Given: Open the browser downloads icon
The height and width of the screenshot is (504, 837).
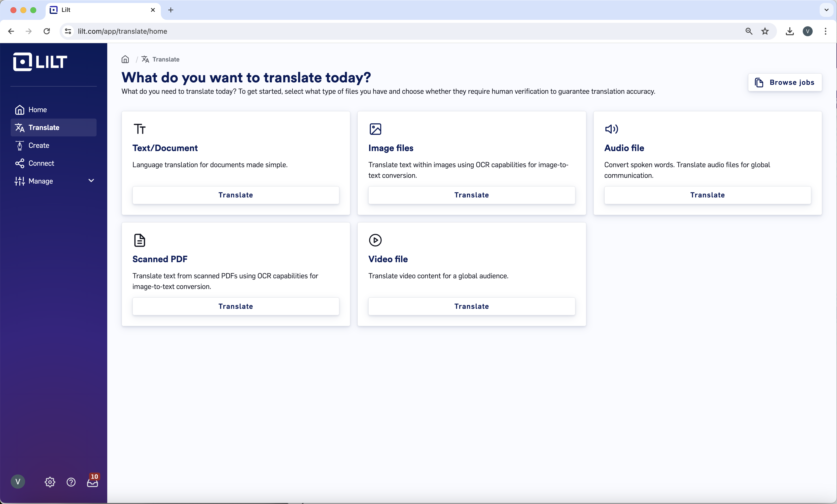Looking at the screenshot, I should click(x=790, y=31).
